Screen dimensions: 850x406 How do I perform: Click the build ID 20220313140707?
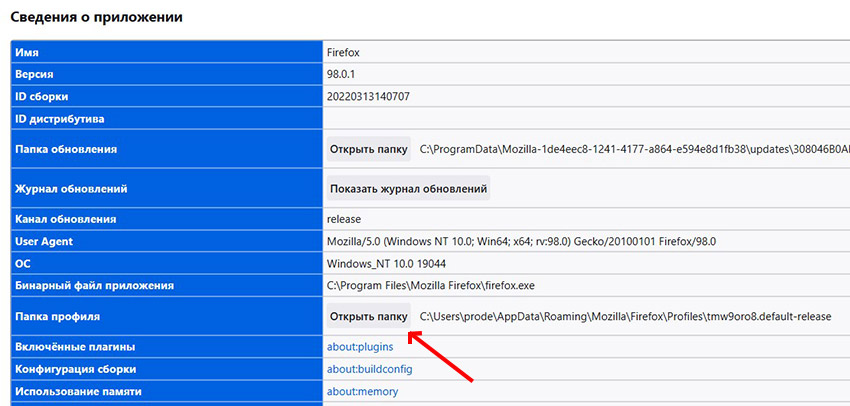[368, 97]
